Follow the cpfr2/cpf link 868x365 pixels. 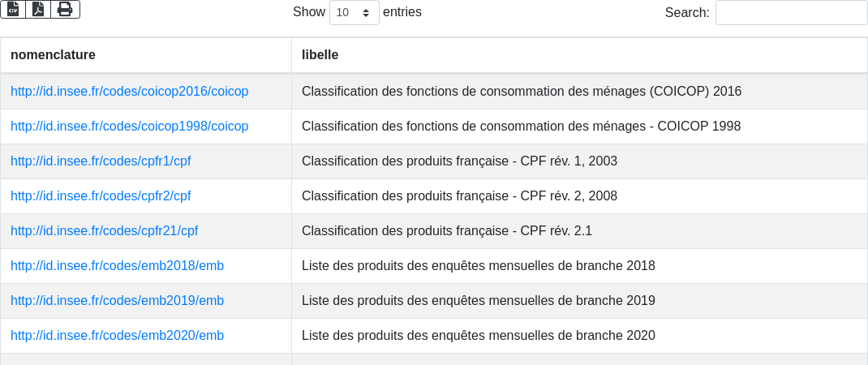coord(101,196)
